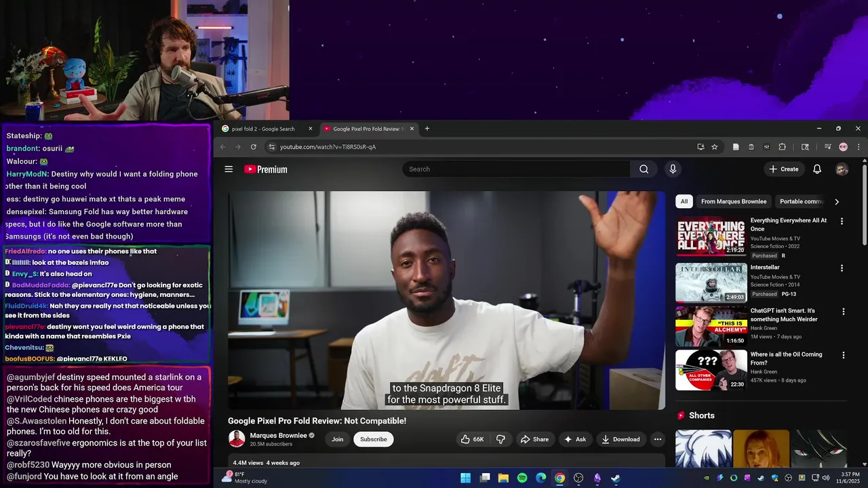Click the video player to pause
The height and width of the screenshot is (488, 868).
click(x=446, y=300)
